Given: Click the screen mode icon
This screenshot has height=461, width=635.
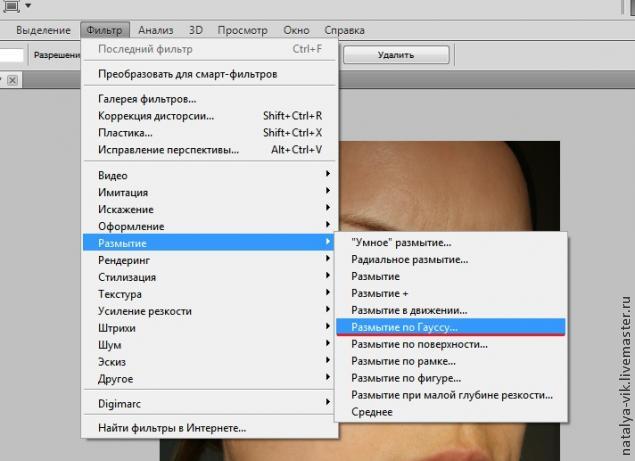Looking at the screenshot, I should [12, 5].
